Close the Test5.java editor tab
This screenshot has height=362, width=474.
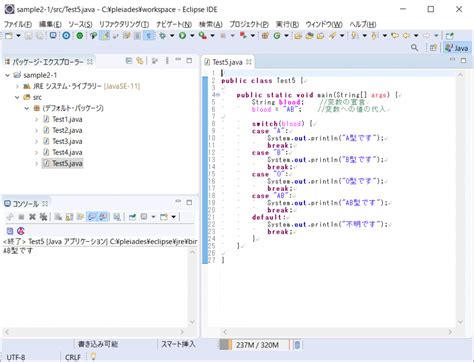(249, 62)
